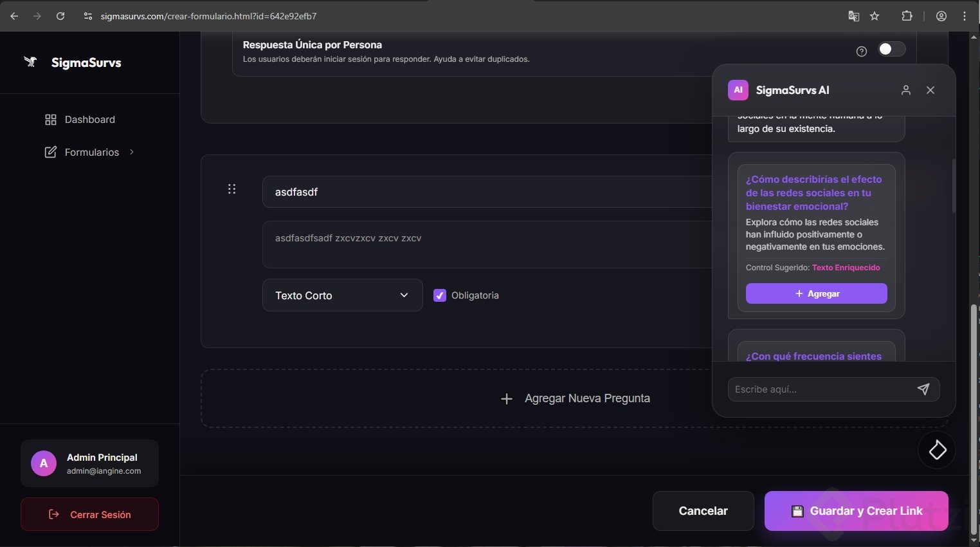Bookmark this page with the star icon
The image size is (980, 547).
point(875,16)
